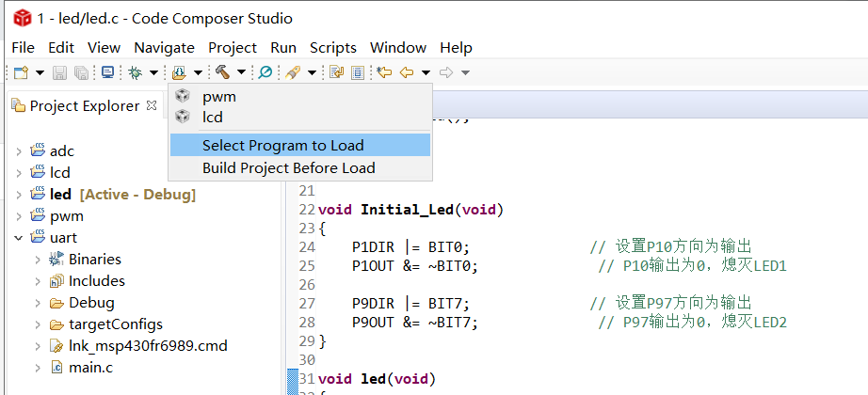Open the Debug dropdown arrow
Screen dimensions: 868x395
coord(153,72)
